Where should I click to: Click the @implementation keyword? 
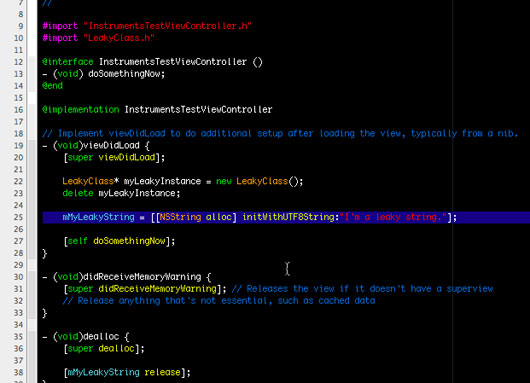(x=80, y=110)
